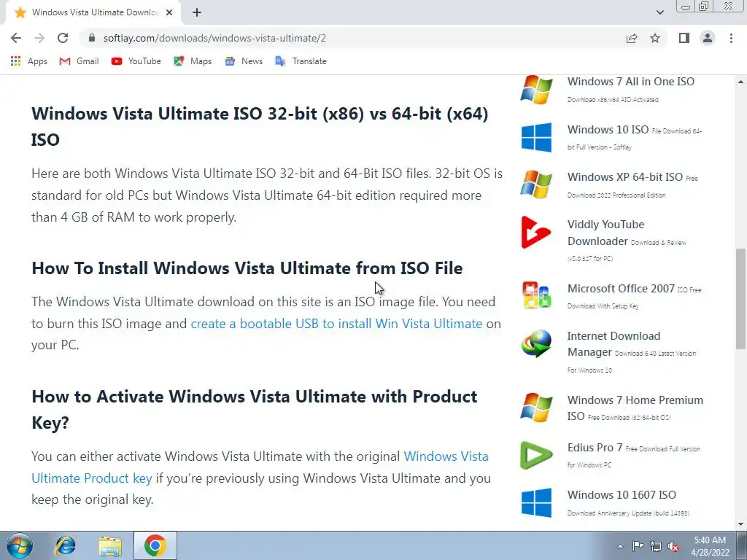Click the 32-bit (x86) vs 64-bit heading

(260, 127)
